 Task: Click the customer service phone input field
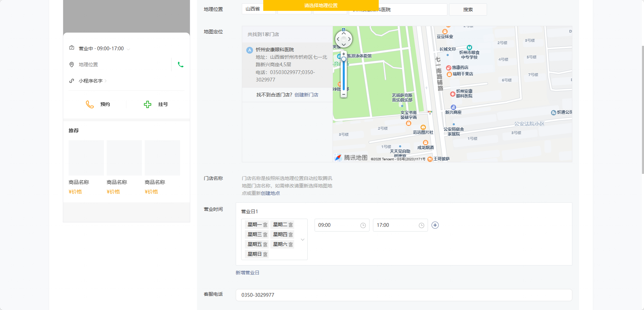404,295
